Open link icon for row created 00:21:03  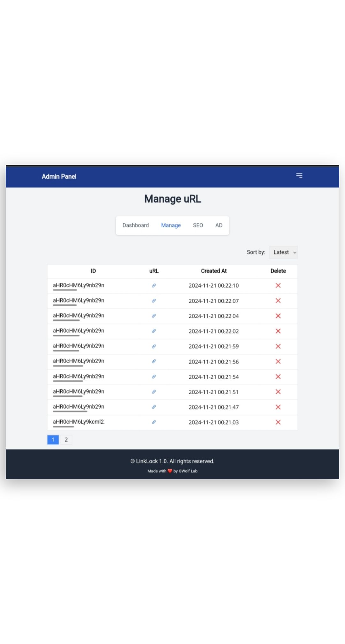(x=154, y=422)
